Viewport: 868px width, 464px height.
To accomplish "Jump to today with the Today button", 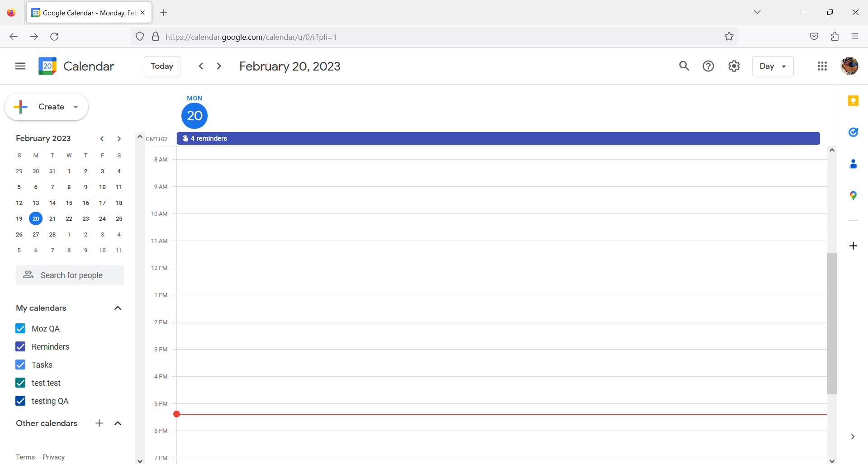I will (161, 66).
